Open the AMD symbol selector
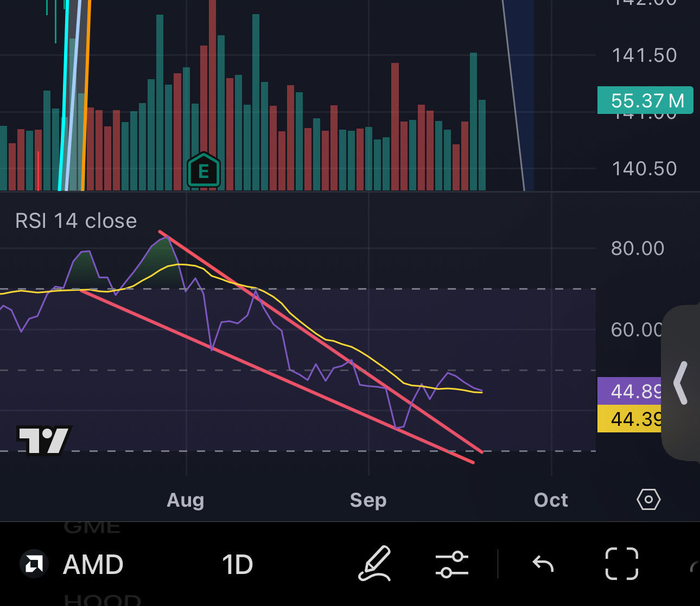This screenshot has width=700, height=606. tap(93, 565)
